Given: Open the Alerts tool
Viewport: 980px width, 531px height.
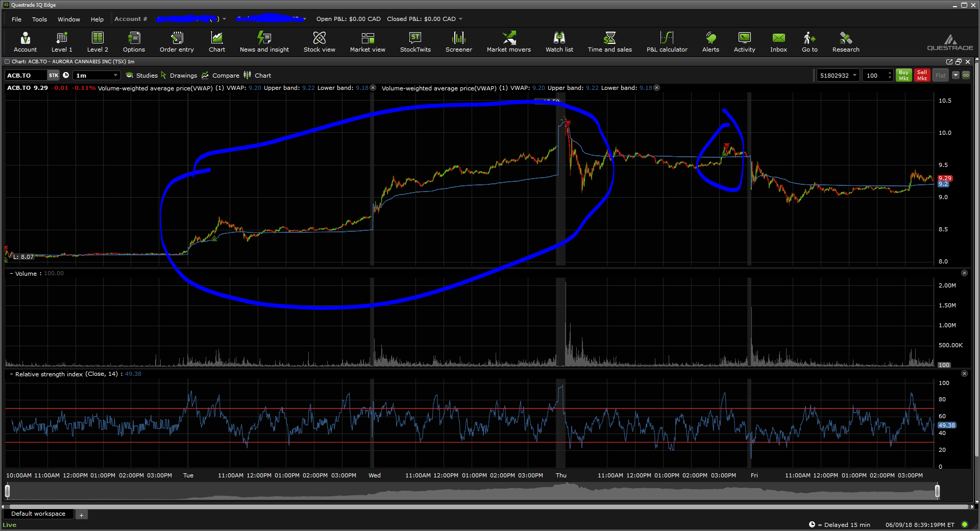Looking at the screenshot, I should click(x=710, y=42).
